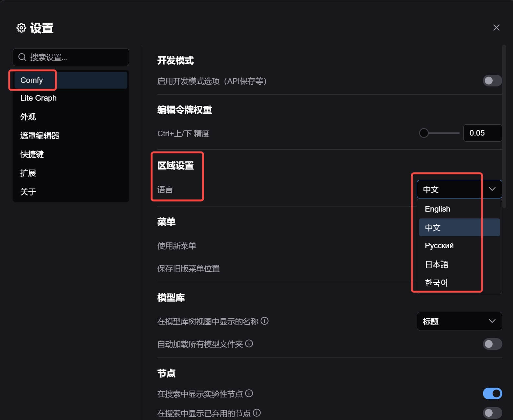513x420 pixels.
Task: Select 한국어 from the language list
Action: 459,283
